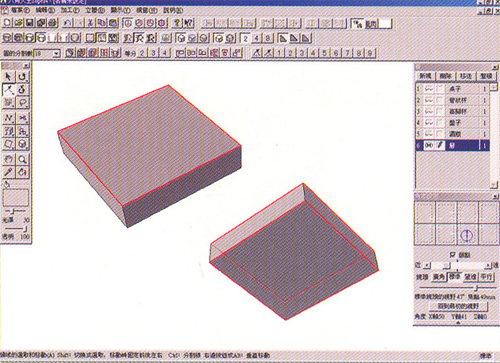Click layer list scroll down arrow
The image size is (500, 363).
click(x=493, y=184)
